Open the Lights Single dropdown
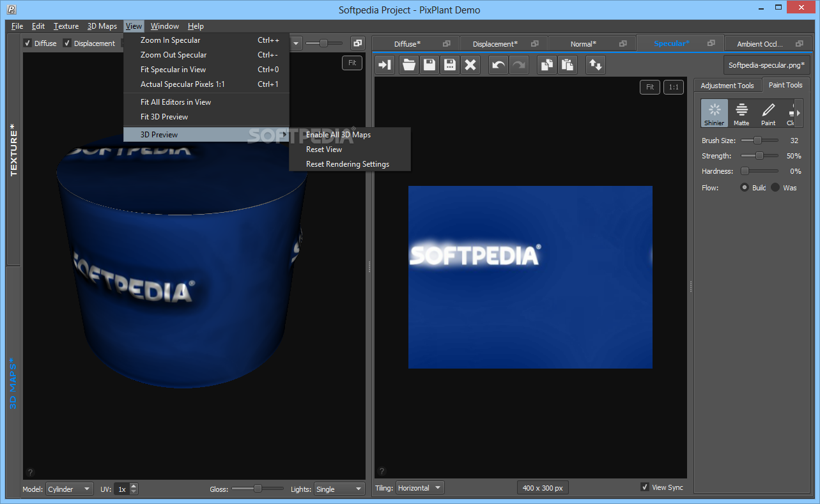The image size is (820, 504). coord(339,489)
